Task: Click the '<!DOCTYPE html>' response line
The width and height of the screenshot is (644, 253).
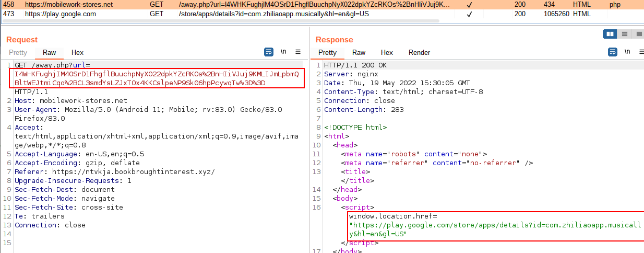Action: click(x=355, y=128)
